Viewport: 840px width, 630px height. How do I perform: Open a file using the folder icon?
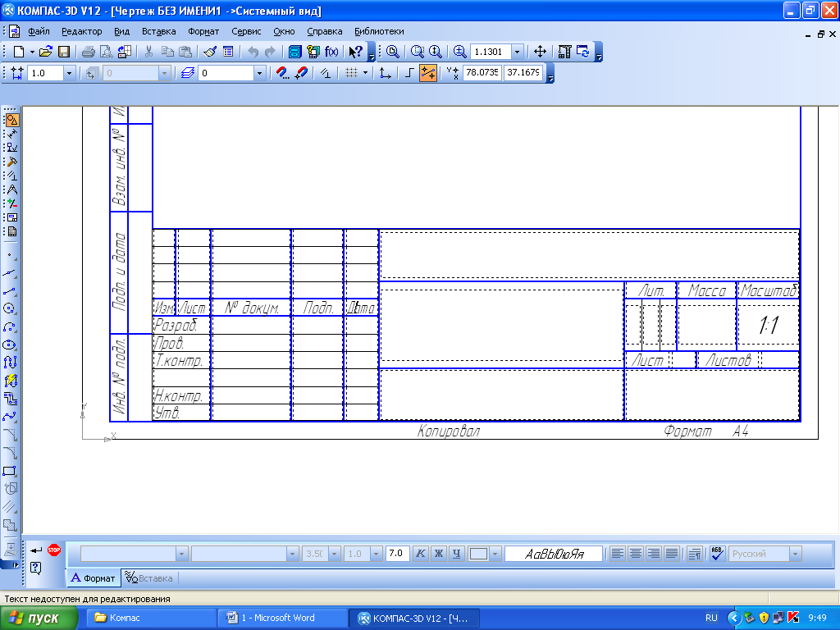tap(46, 52)
